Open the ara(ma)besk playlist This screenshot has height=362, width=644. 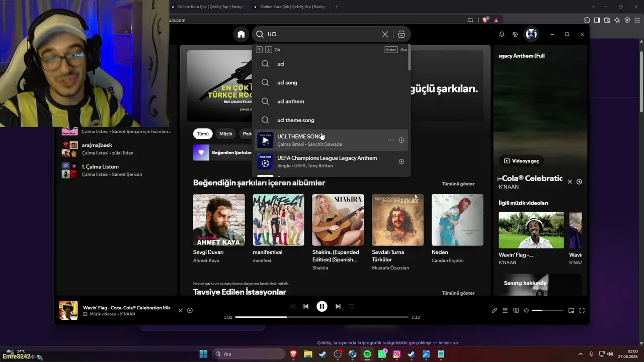click(116, 149)
